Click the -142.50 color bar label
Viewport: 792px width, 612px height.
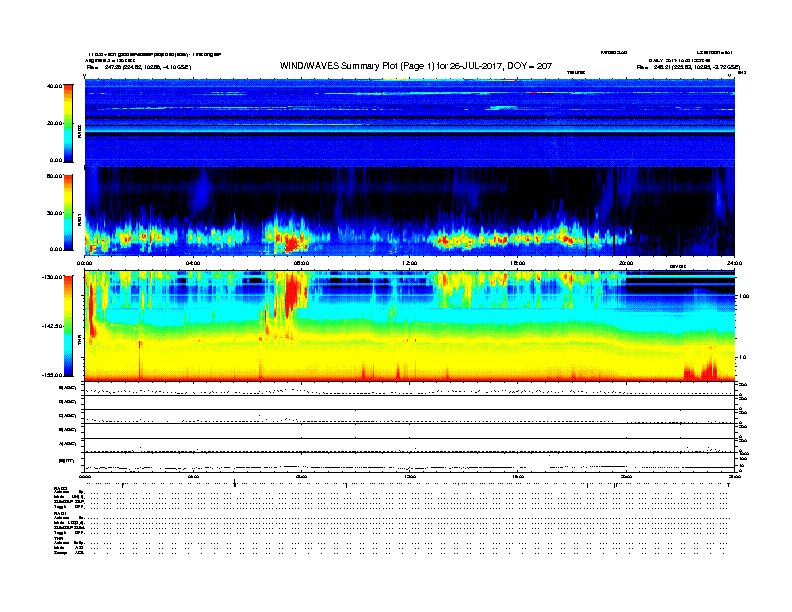pos(52,326)
